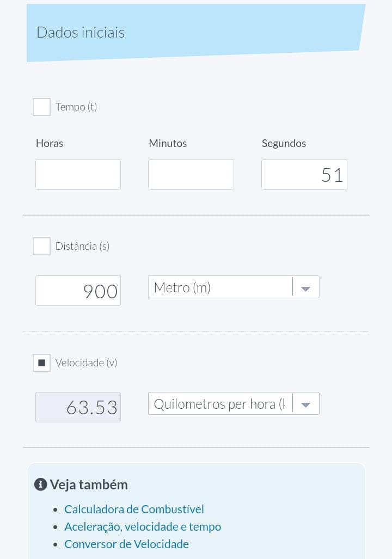Select the Segundos field showing 51

click(x=304, y=175)
